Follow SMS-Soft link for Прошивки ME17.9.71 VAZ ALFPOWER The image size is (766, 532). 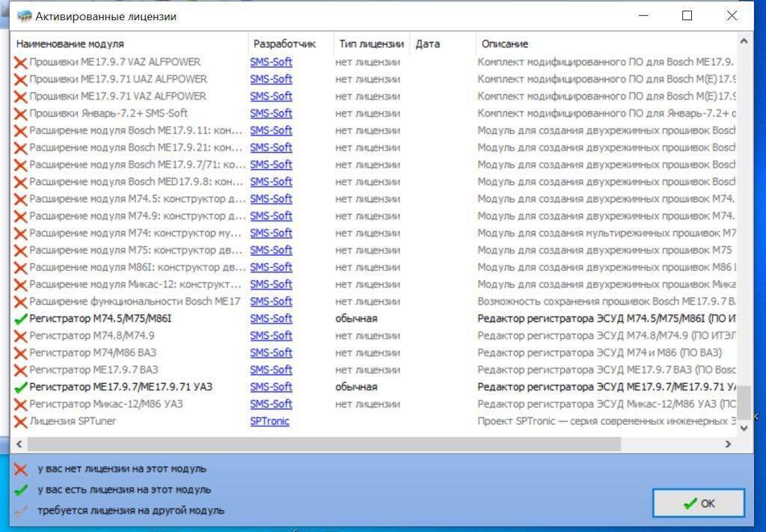[x=271, y=97]
